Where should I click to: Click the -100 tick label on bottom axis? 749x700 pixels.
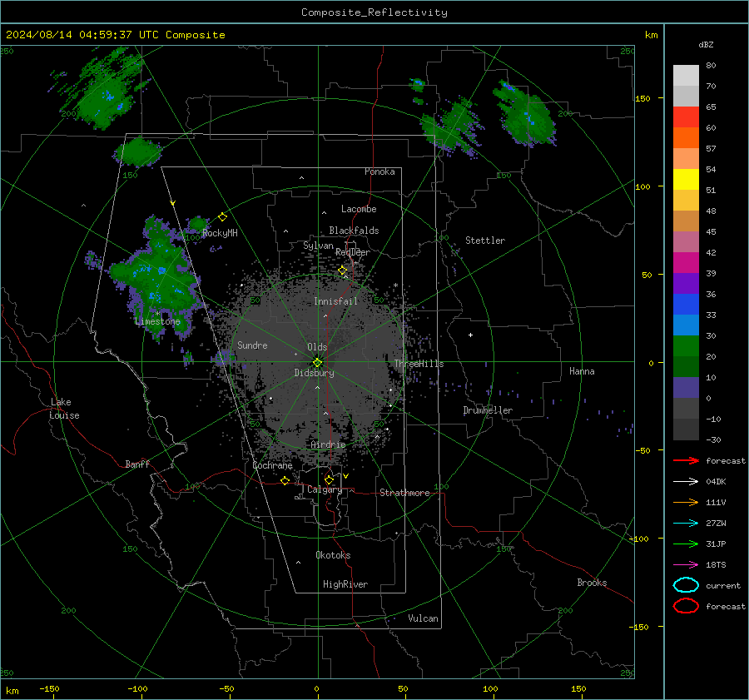(137, 689)
